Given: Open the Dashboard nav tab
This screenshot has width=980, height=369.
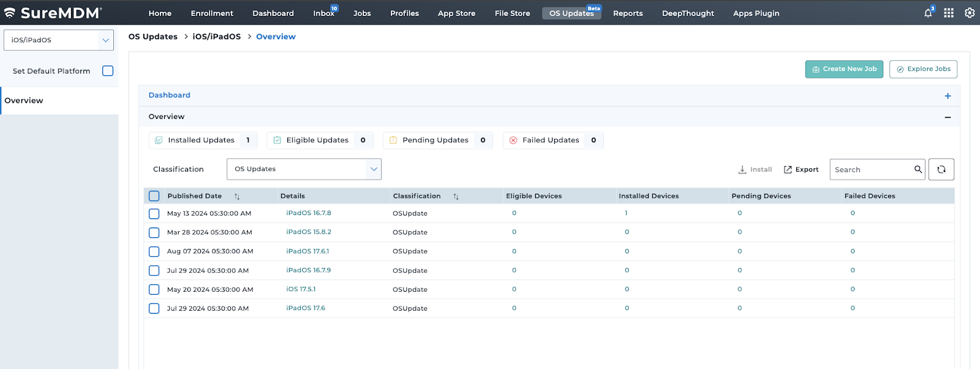Looking at the screenshot, I should (x=273, y=13).
